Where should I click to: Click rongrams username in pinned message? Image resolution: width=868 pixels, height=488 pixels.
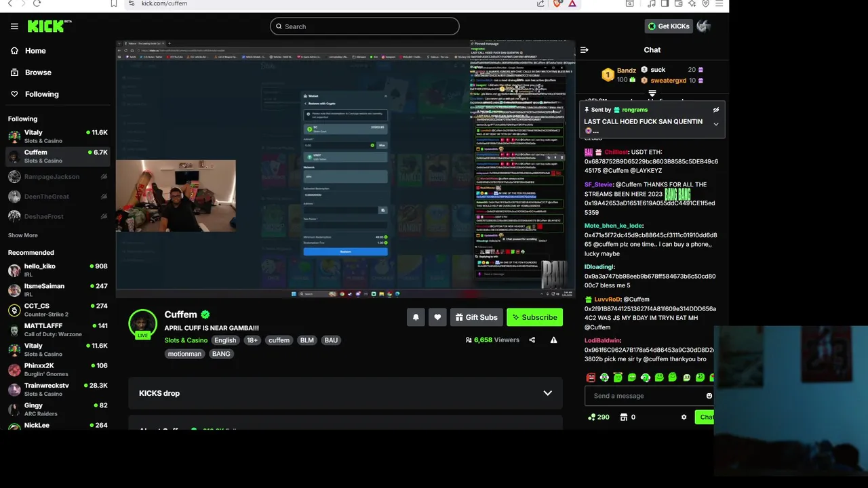click(634, 110)
